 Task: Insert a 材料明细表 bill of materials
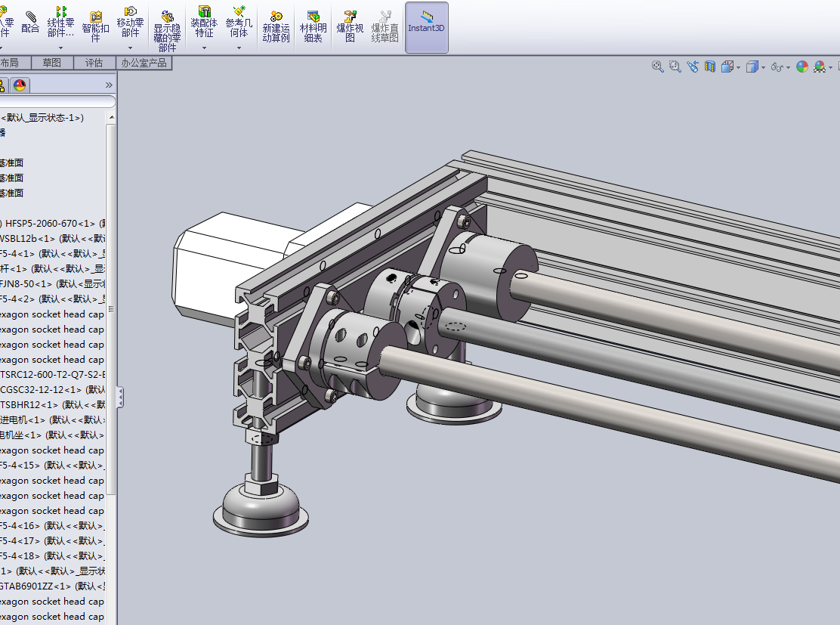[x=313, y=26]
